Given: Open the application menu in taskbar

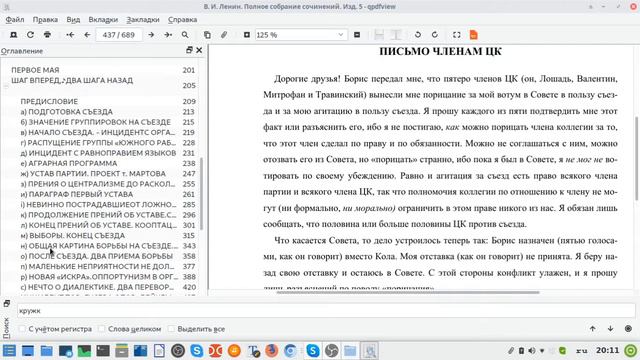Looking at the screenshot, I should (x=9, y=351).
